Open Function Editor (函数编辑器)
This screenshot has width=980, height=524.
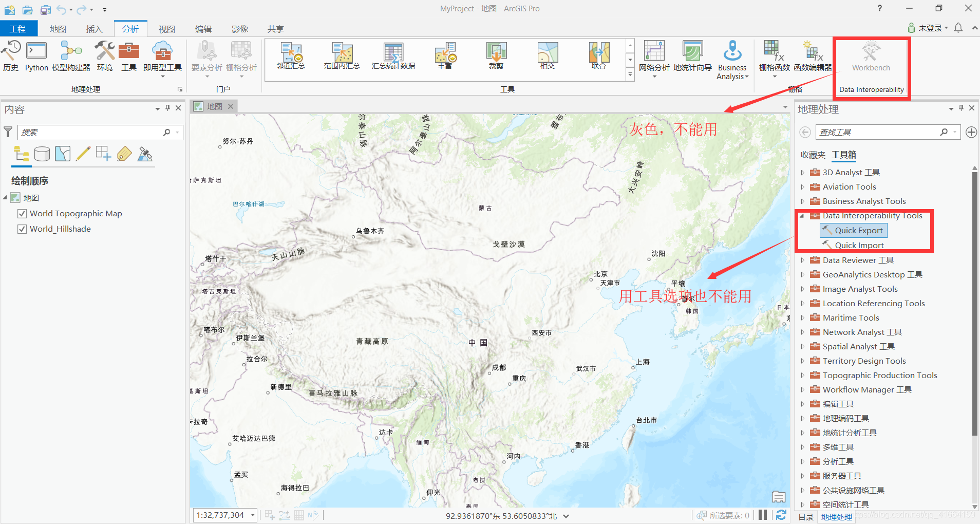813,56
